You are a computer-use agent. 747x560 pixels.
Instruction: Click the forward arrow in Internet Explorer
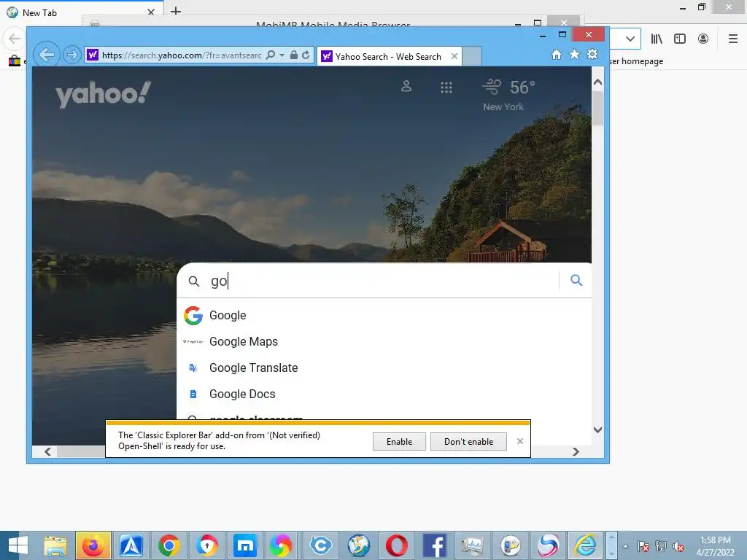72,55
